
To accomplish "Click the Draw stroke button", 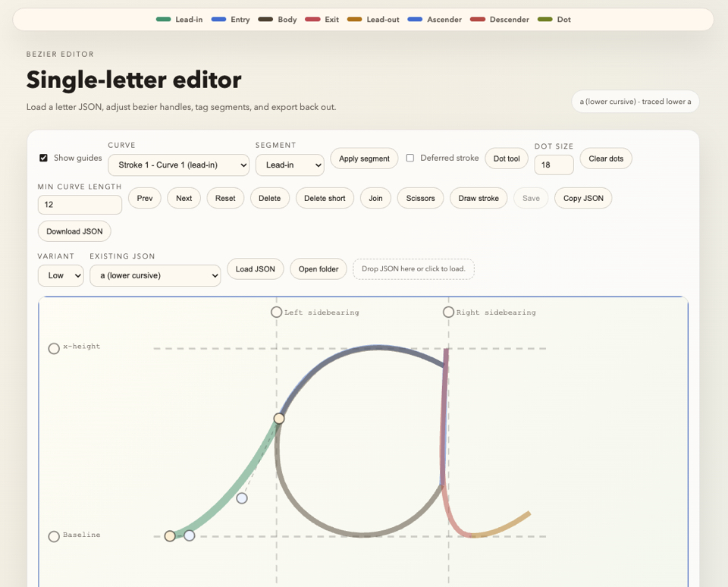I will [x=479, y=198].
